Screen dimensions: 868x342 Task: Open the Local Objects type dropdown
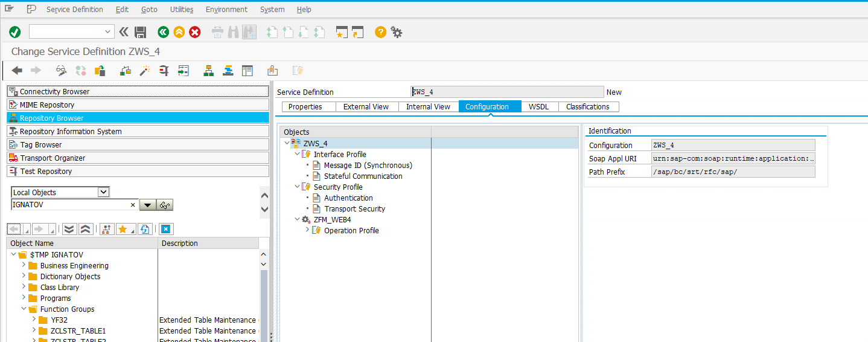[x=103, y=192]
